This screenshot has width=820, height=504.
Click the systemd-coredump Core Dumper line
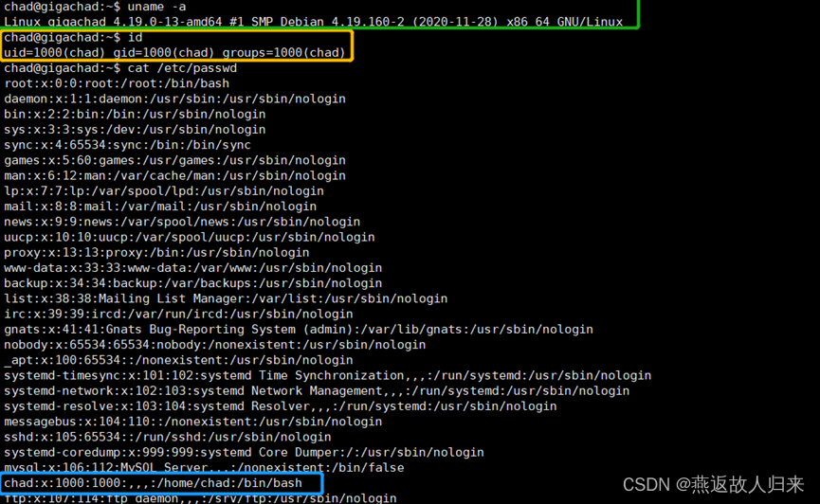(244, 453)
